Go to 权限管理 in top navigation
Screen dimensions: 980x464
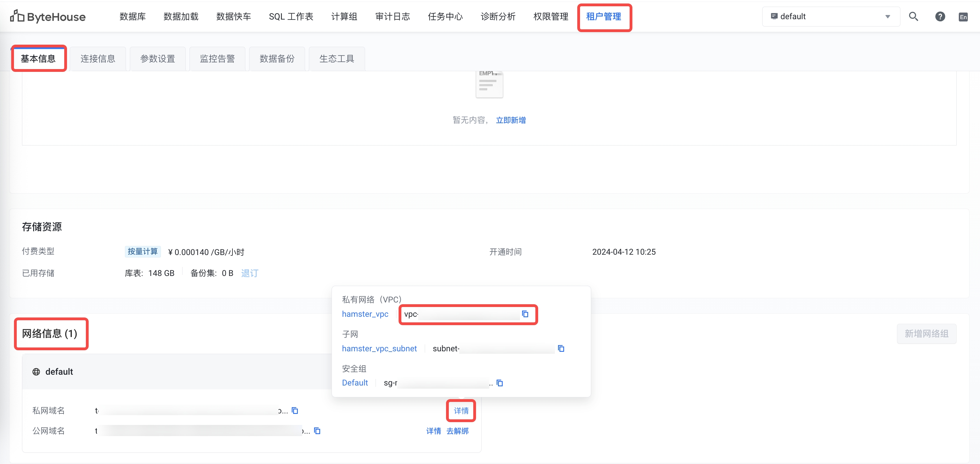[550, 16]
